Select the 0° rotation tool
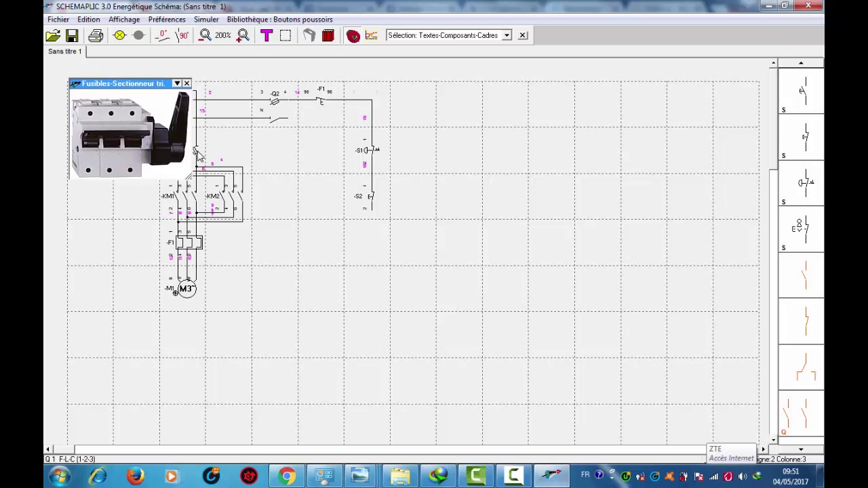 [162, 35]
